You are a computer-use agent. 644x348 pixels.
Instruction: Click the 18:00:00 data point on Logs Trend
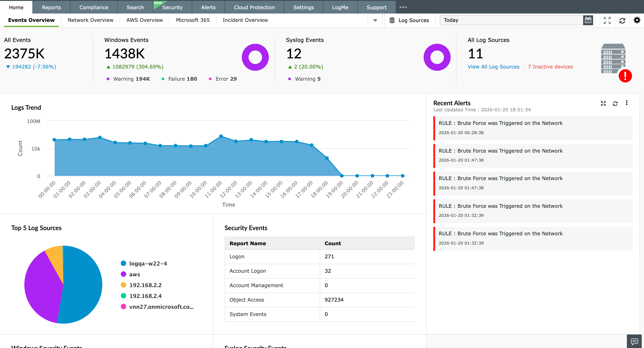327,158
